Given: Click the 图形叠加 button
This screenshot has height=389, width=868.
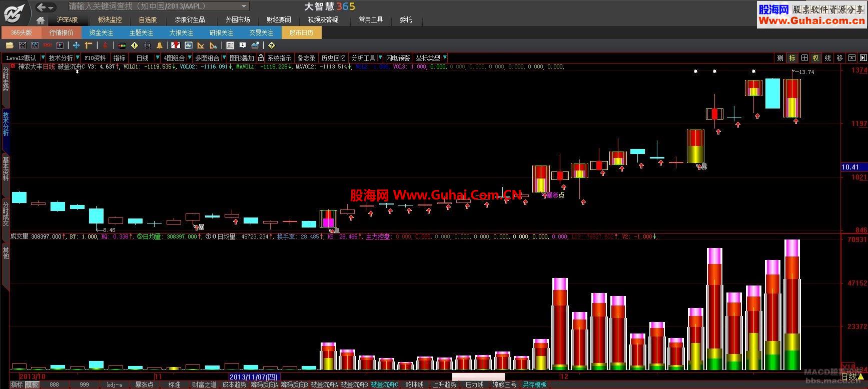Looking at the screenshot, I should point(242,58).
